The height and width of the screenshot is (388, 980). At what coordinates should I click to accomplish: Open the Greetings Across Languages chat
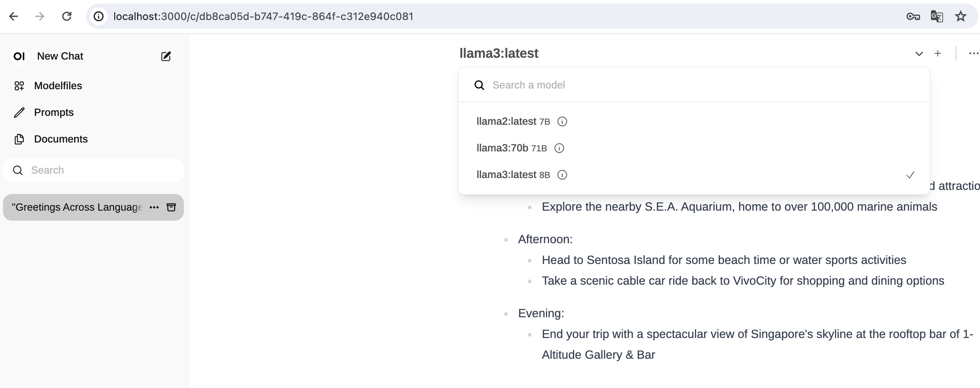coord(77,207)
